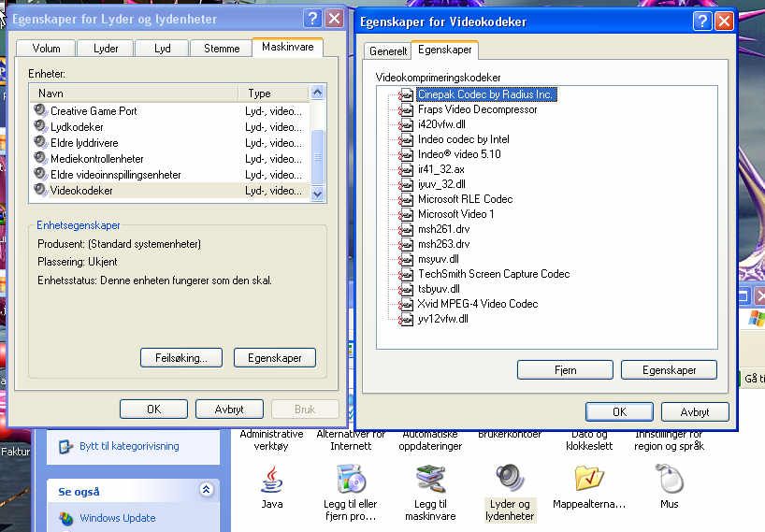The image size is (765, 532).
Task: Click Bytt til kategorivisning link
Action: pos(129,446)
